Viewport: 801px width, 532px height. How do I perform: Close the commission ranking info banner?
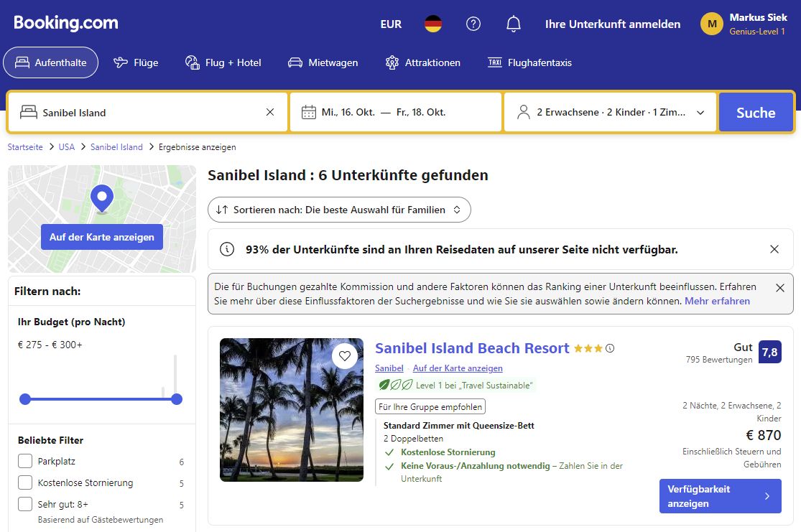pyautogui.click(x=780, y=288)
